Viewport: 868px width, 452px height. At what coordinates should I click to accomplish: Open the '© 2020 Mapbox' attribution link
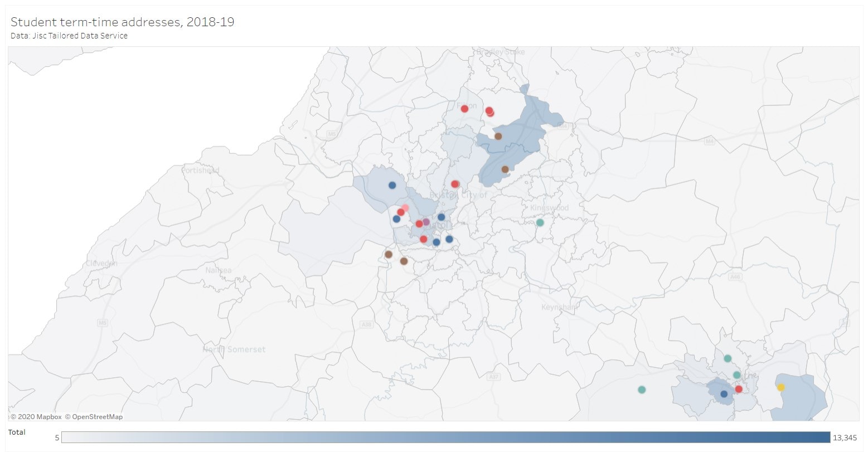36,416
